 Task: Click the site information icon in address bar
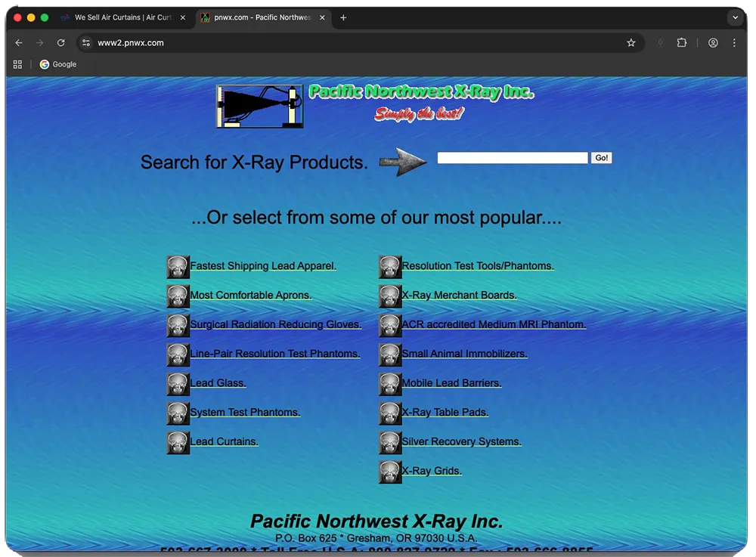[86, 43]
